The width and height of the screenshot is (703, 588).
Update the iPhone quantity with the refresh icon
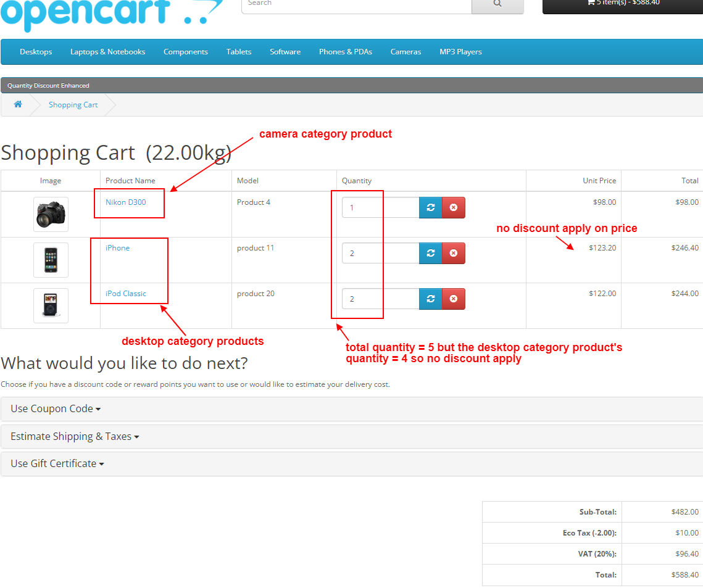coord(430,253)
